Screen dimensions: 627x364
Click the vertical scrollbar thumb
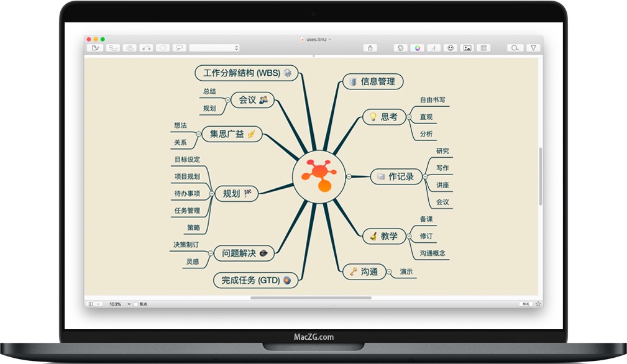point(541,176)
